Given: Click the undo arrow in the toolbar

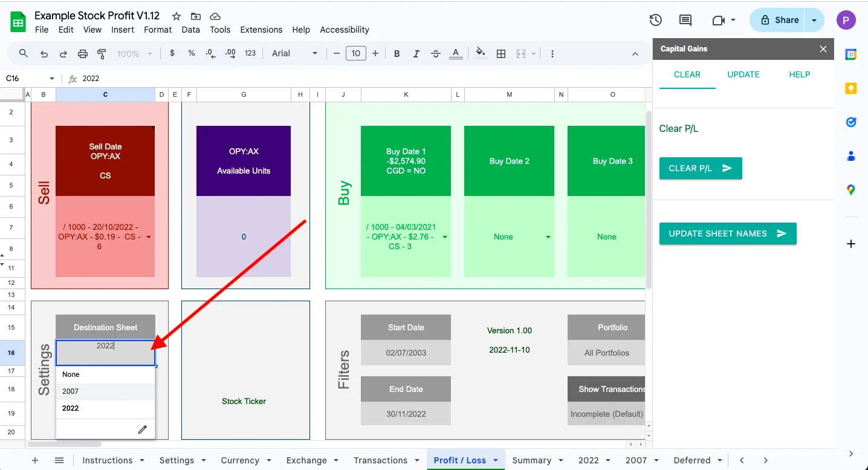Looking at the screenshot, I should (x=44, y=54).
